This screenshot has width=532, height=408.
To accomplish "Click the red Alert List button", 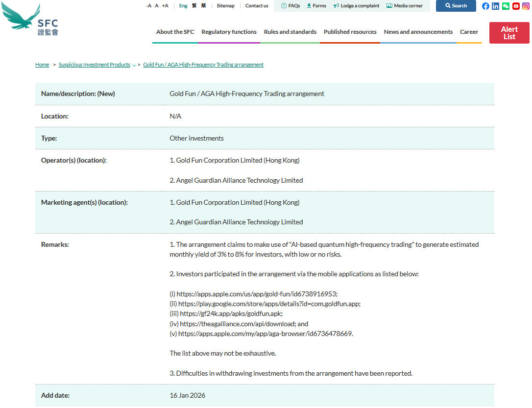I will tap(509, 33).
